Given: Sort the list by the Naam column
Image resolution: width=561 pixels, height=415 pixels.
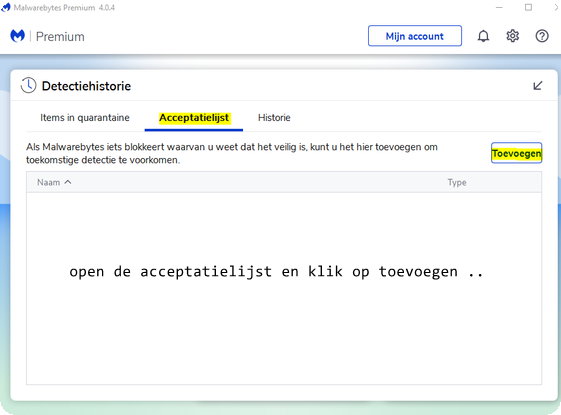Looking at the screenshot, I should pyautogui.click(x=49, y=182).
